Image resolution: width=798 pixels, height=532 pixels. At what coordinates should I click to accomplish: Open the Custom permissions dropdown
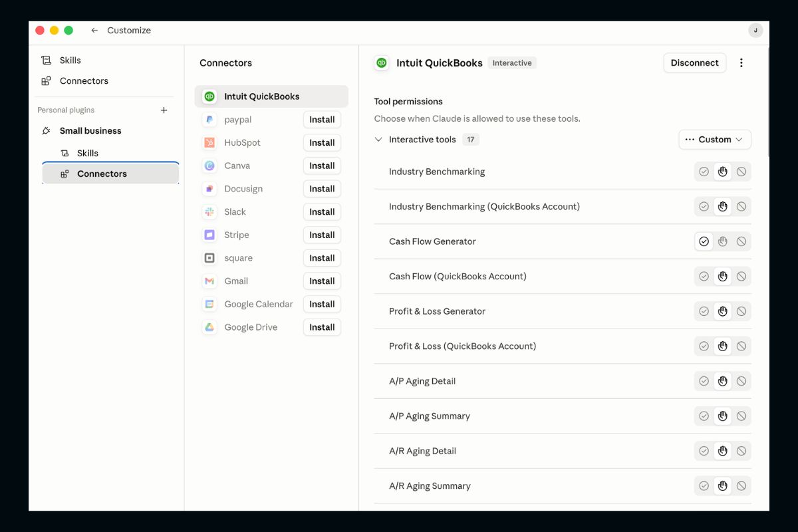coord(715,140)
